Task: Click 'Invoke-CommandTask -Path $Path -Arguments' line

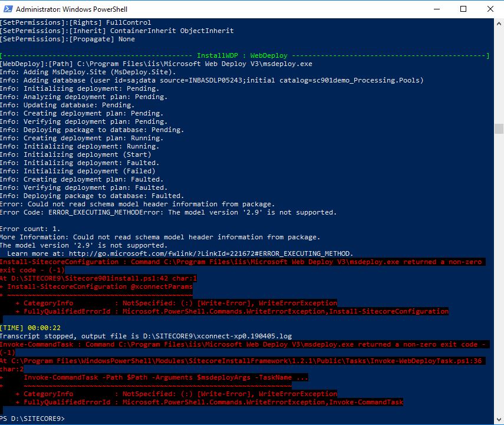Action: pos(154,377)
